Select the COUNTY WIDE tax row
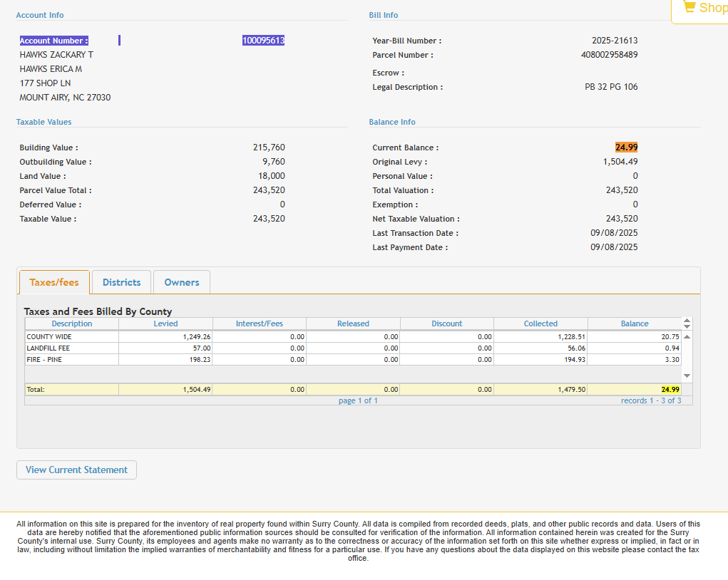 [71, 336]
